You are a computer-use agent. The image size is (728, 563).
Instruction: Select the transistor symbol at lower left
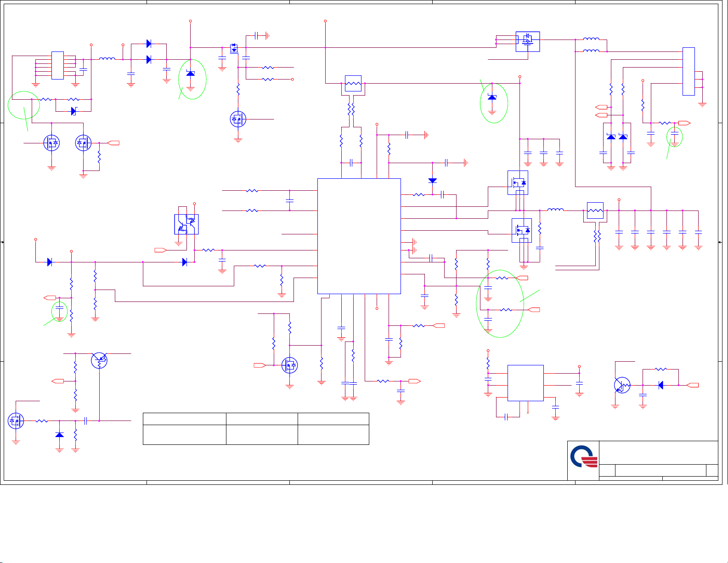pos(99,361)
